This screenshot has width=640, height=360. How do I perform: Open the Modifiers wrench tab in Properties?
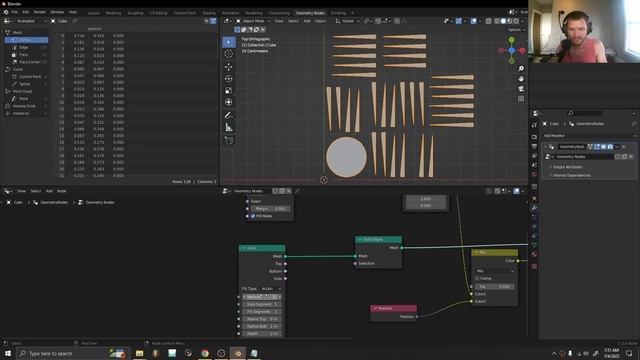pyautogui.click(x=534, y=207)
